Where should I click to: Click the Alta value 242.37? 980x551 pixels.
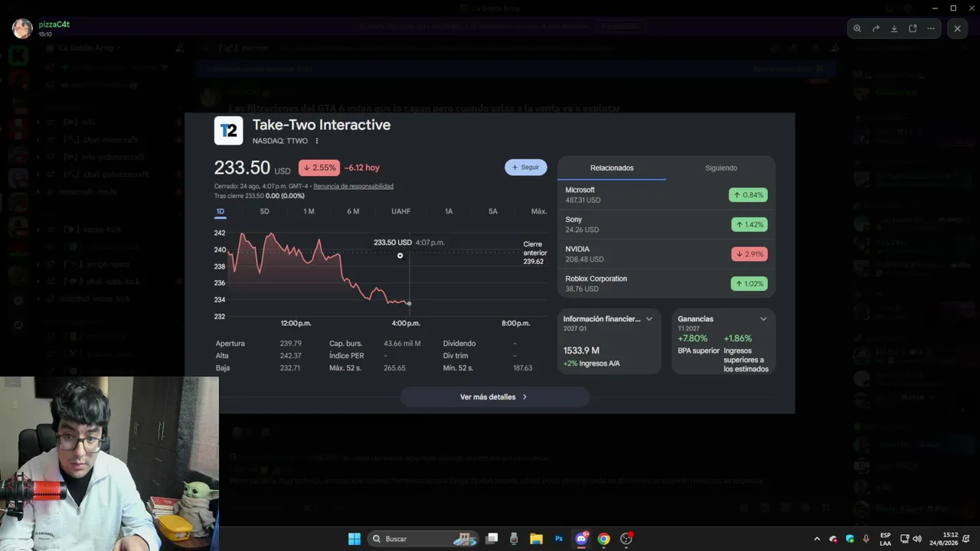[x=291, y=356]
